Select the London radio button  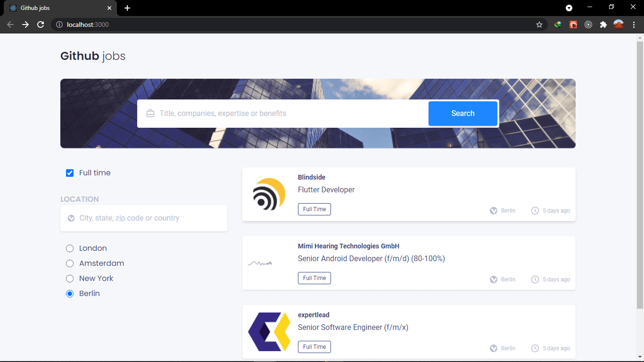tap(70, 248)
